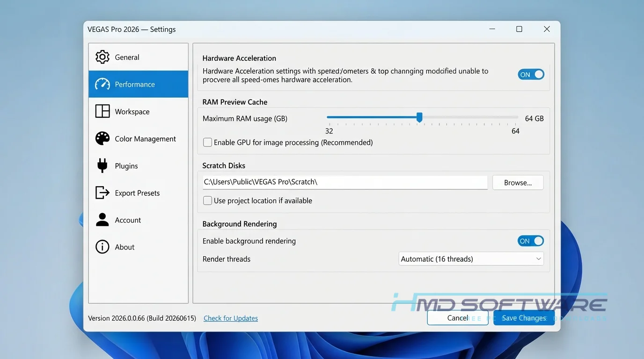Click the Performance speedometer icon
This screenshot has height=359, width=644.
(102, 84)
